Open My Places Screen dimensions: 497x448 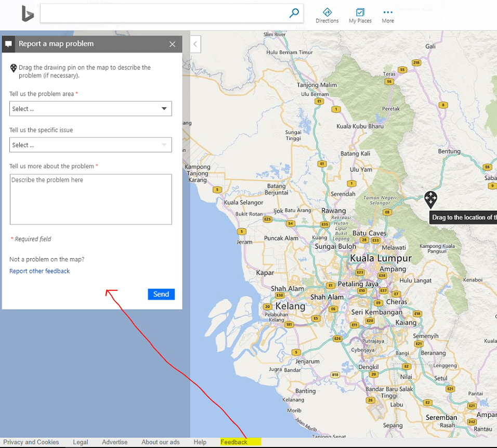pyautogui.click(x=360, y=13)
